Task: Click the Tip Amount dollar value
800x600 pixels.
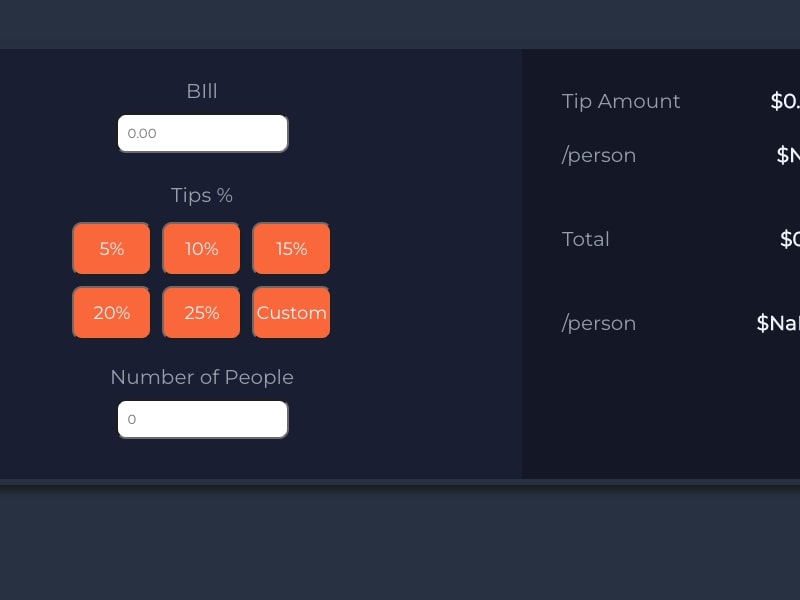Action: (x=785, y=101)
